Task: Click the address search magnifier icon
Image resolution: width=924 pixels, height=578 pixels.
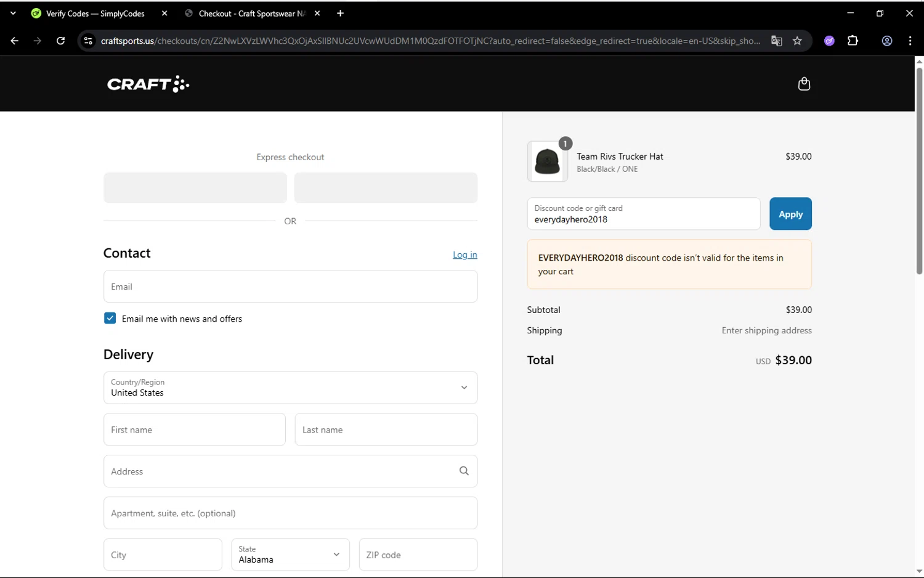Action: (x=464, y=471)
